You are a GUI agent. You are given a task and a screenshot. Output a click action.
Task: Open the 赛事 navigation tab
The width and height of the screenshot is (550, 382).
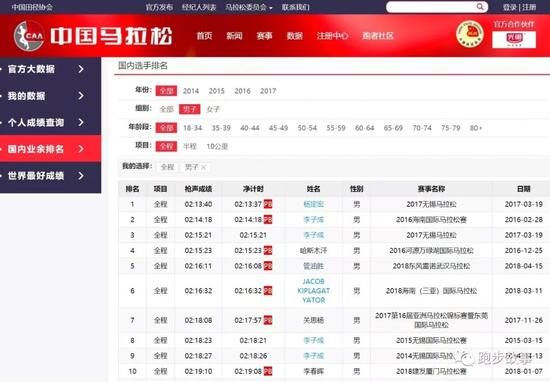264,36
